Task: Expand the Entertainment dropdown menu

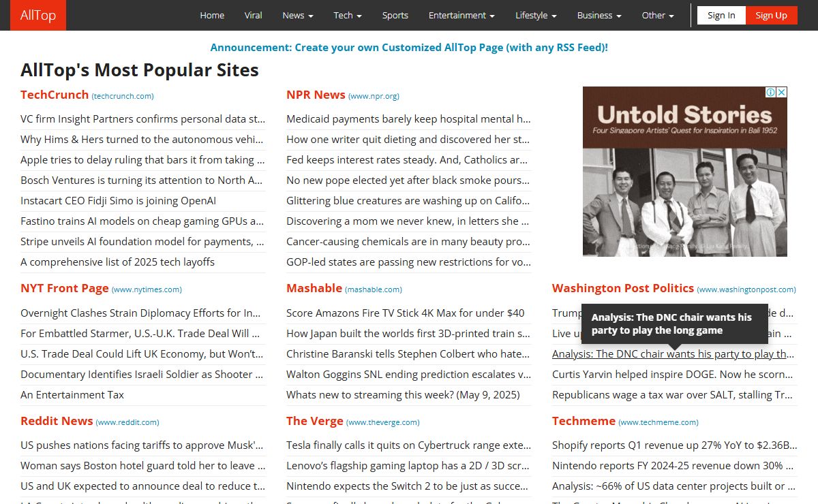Action: tap(462, 15)
